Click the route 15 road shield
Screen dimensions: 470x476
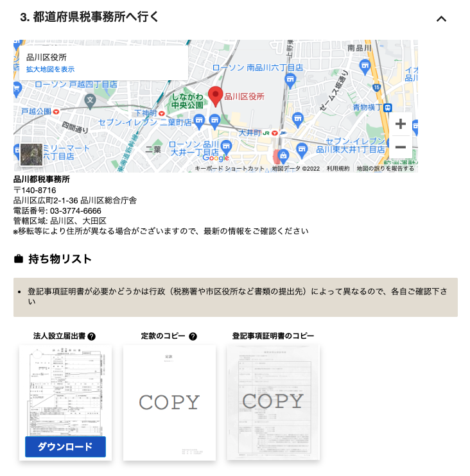point(377,87)
